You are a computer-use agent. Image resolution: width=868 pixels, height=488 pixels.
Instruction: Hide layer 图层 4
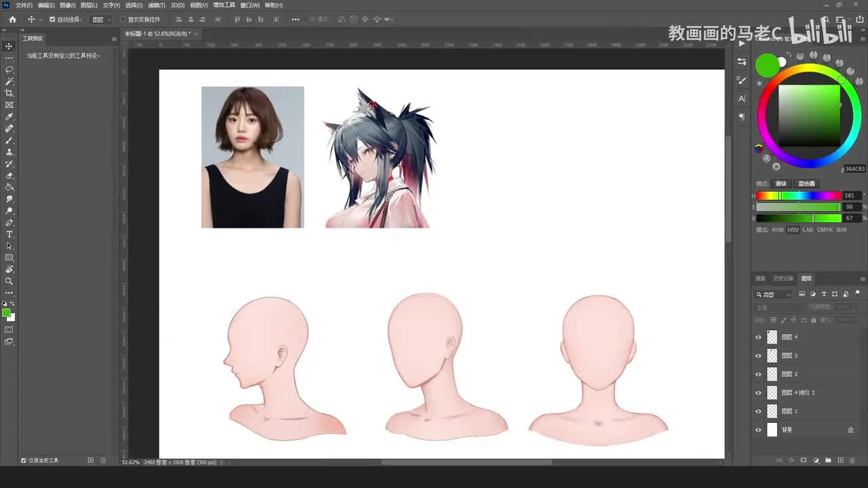coord(758,337)
